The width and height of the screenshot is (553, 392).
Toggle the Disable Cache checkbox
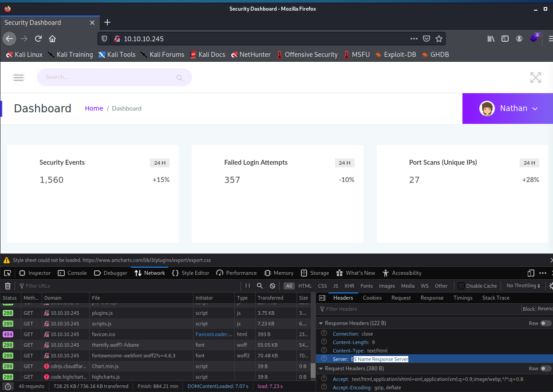(x=461, y=286)
